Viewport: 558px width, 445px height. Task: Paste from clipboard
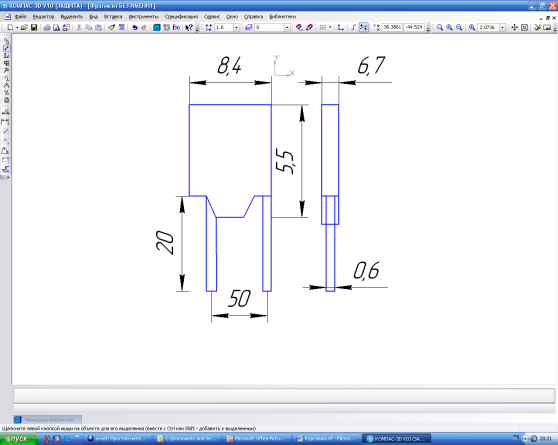(x=99, y=27)
